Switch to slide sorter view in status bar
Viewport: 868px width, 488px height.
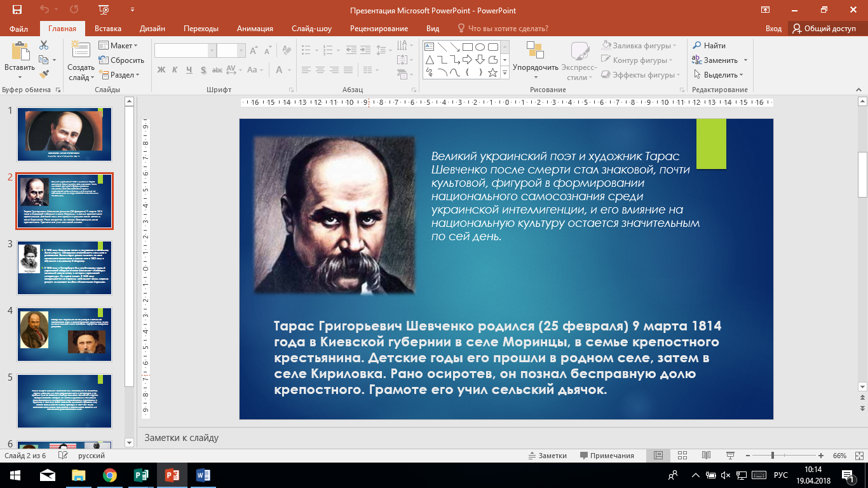682,456
